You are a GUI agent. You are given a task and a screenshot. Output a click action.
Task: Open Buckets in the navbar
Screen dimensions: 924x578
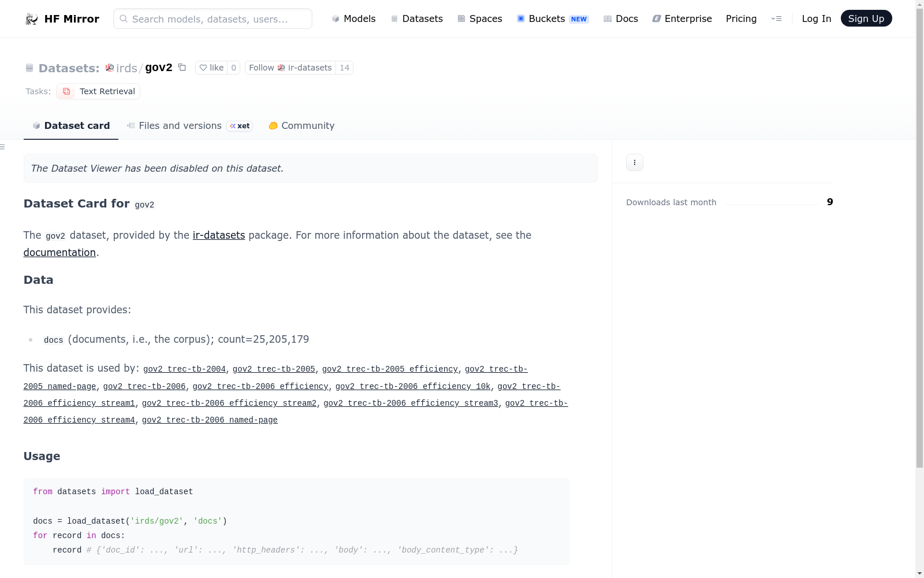click(552, 18)
